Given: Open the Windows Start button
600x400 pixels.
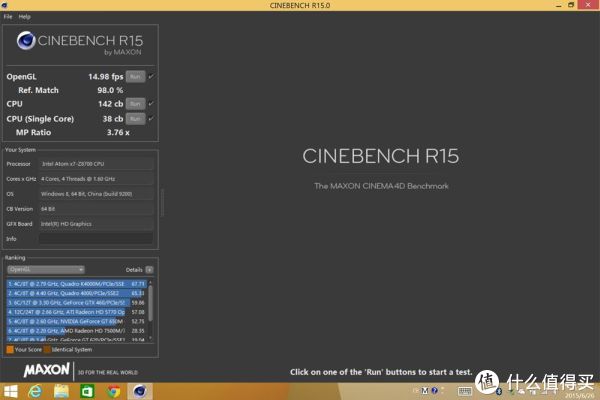Looking at the screenshot, I should (x=10, y=391).
